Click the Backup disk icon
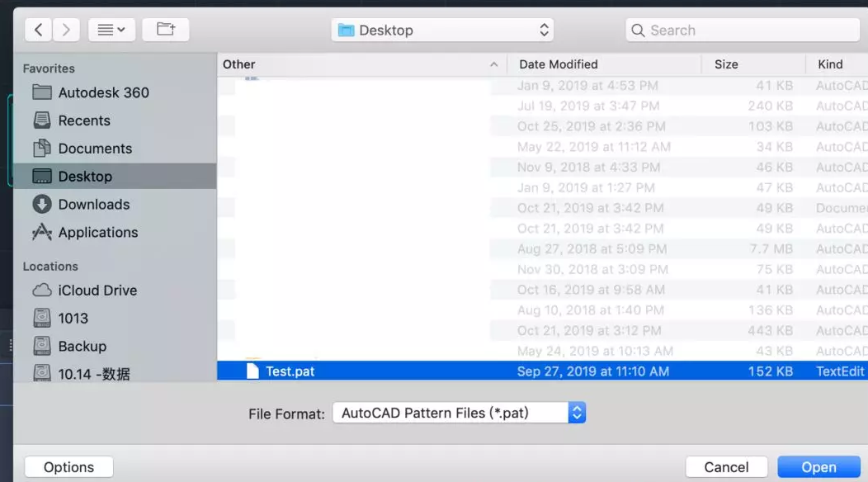868x482 pixels. tap(42, 346)
